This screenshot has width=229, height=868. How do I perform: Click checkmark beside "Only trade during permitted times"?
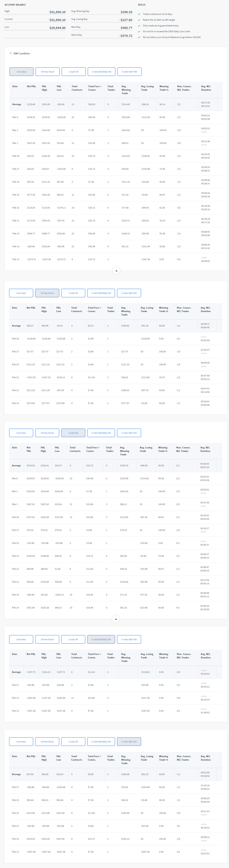139,26
